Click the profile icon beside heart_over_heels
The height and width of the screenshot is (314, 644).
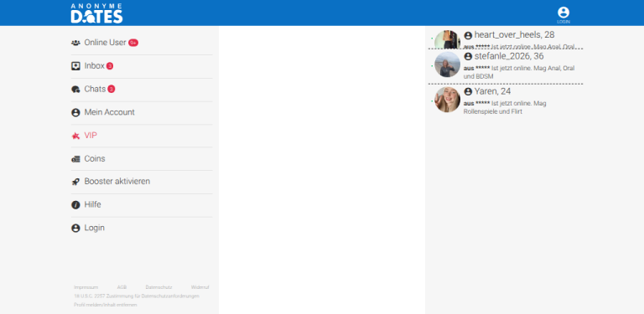tap(468, 35)
